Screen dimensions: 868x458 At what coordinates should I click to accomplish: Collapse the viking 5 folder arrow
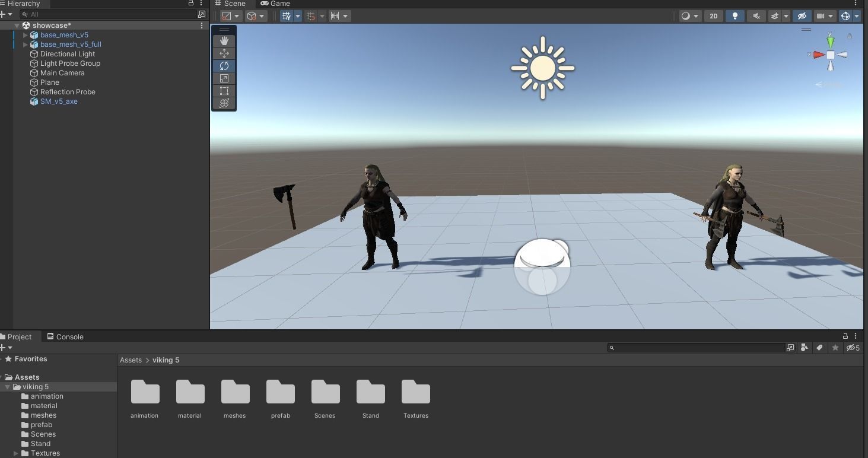[x=7, y=387]
